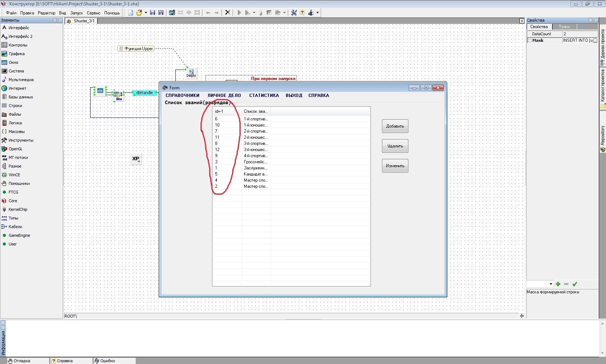
Task: Click the XP element on canvas
Action: click(x=136, y=159)
